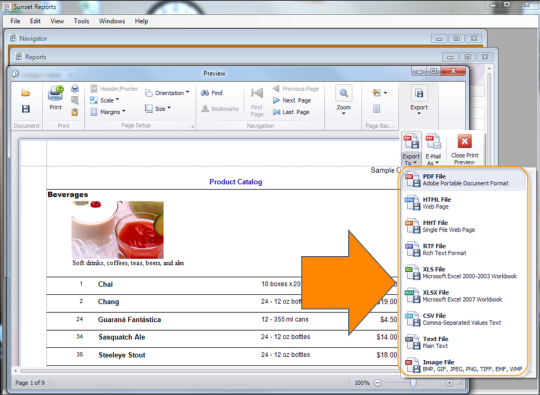Open the Scale dropdown

pyautogui.click(x=104, y=100)
